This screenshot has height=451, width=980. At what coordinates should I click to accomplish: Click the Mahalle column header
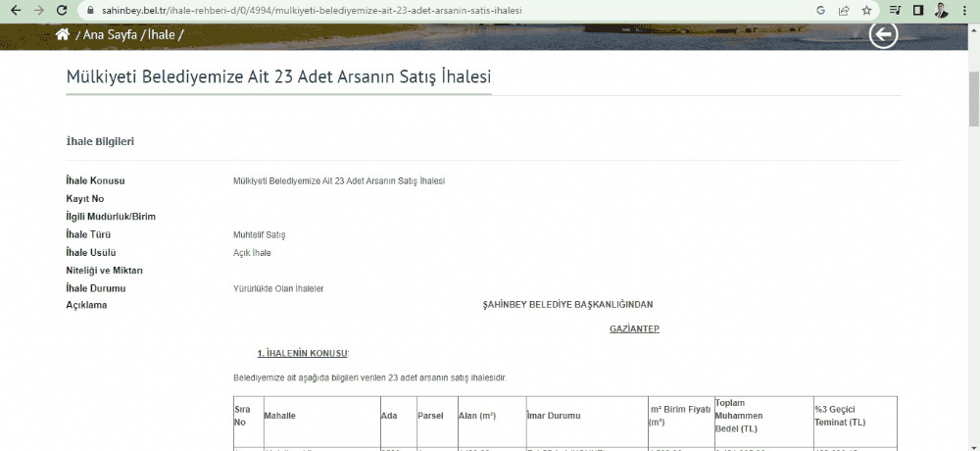tap(279, 416)
